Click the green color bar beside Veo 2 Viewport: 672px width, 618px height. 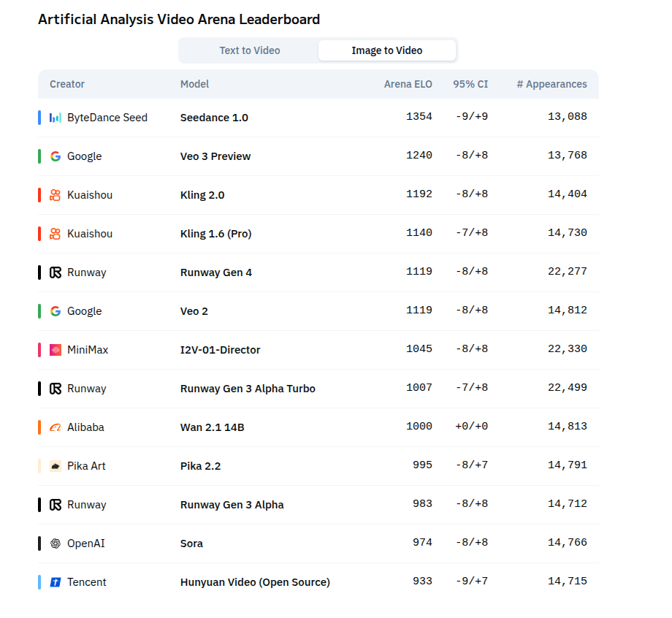pos(39,311)
